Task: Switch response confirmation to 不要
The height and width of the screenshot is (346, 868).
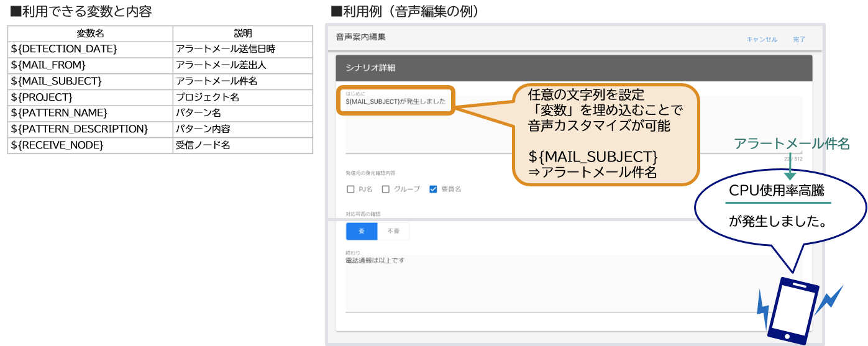Action: point(394,231)
